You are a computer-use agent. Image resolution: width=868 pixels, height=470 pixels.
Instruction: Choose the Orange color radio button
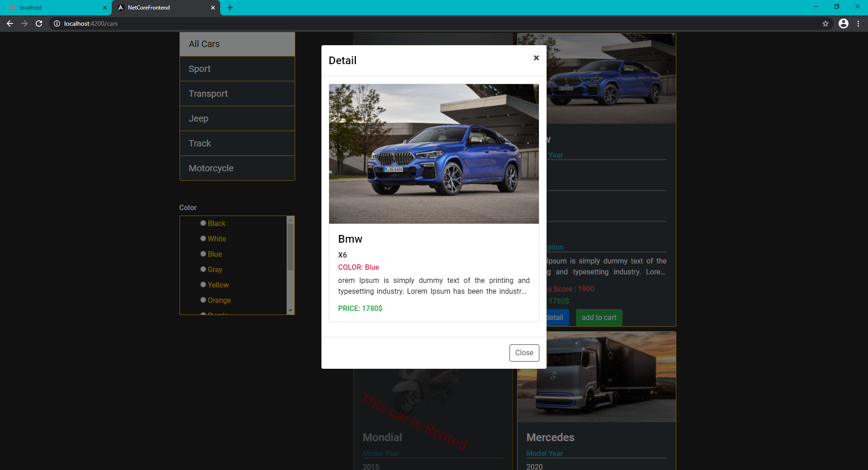[203, 300]
